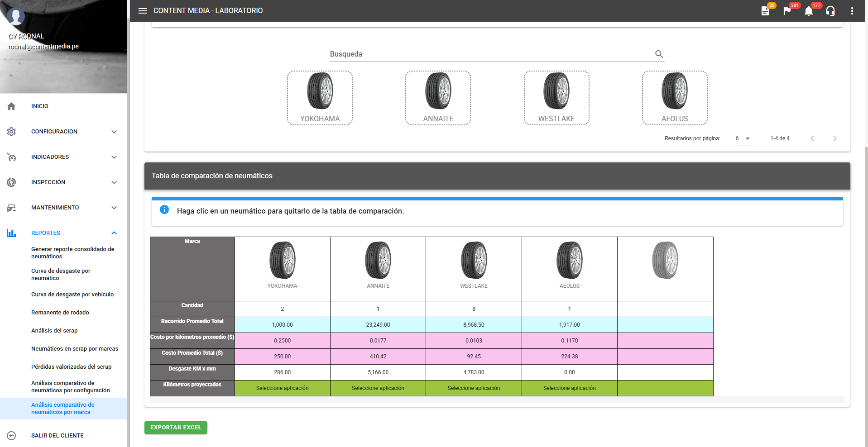868x447 pixels.
Task: Open the three-dot more options menu
Action: (x=852, y=11)
